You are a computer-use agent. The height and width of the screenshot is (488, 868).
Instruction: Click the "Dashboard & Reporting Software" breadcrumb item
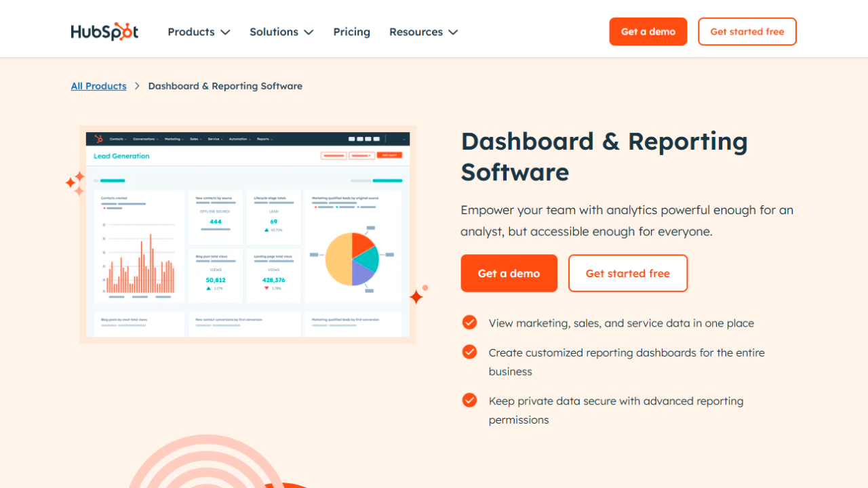point(225,86)
